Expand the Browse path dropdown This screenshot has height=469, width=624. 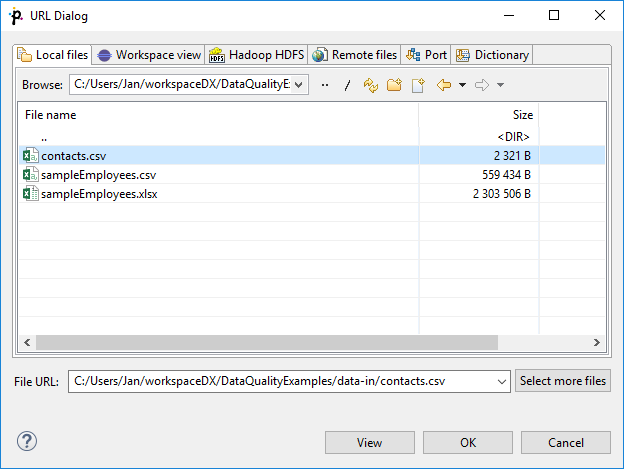point(299,85)
